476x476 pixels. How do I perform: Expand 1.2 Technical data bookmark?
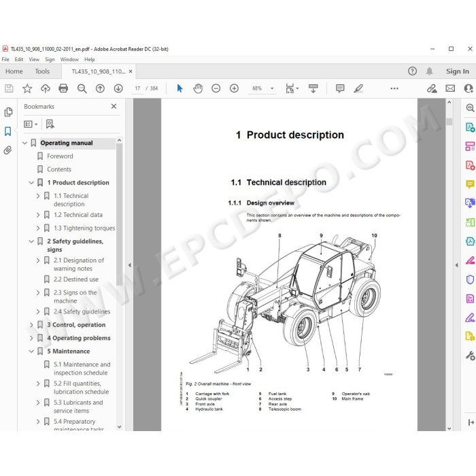click(x=38, y=215)
